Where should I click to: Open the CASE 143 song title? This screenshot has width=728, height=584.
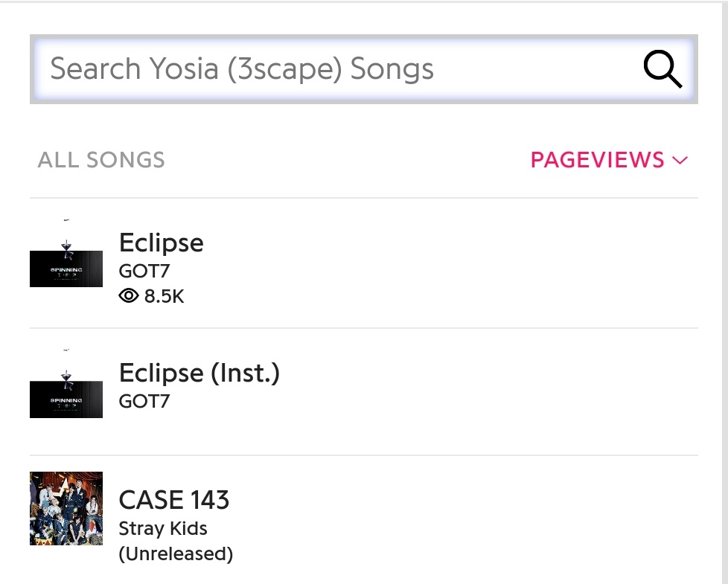(174, 500)
